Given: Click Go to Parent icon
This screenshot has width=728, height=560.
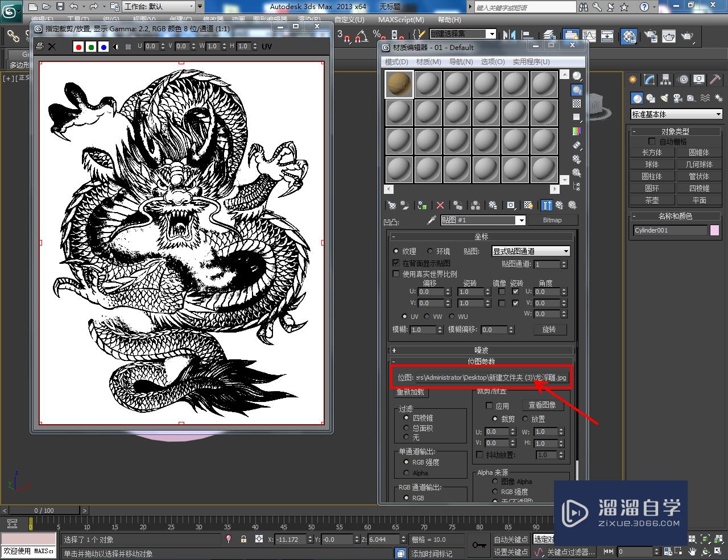Looking at the screenshot, I should 560,205.
